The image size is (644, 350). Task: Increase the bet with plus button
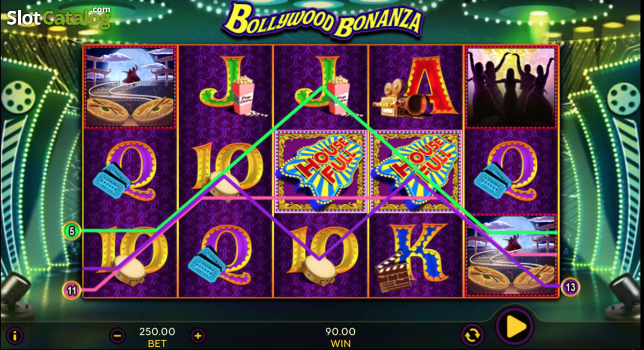click(x=198, y=336)
